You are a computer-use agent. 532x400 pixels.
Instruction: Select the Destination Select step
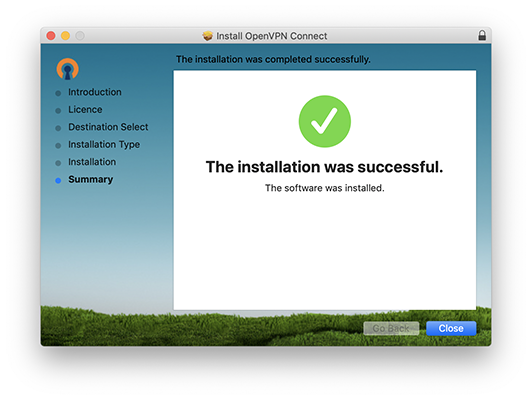(x=108, y=127)
